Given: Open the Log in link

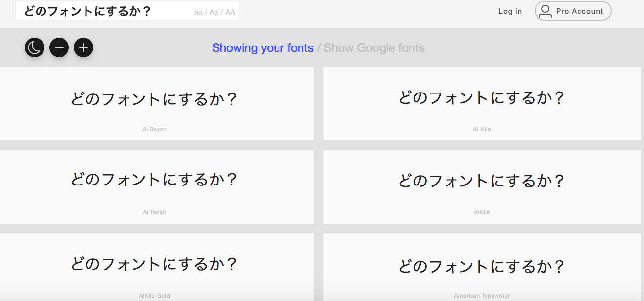Looking at the screenshot, I should pos(510,11).
